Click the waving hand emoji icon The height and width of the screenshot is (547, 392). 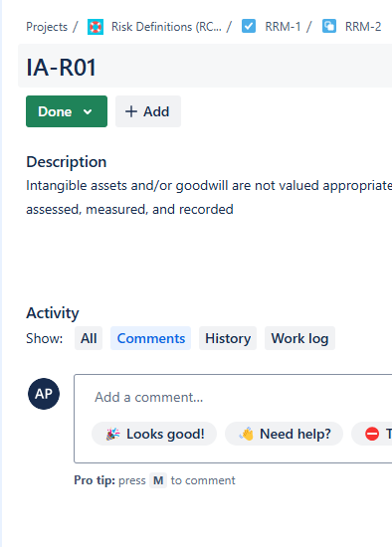[x=247, y=434]
